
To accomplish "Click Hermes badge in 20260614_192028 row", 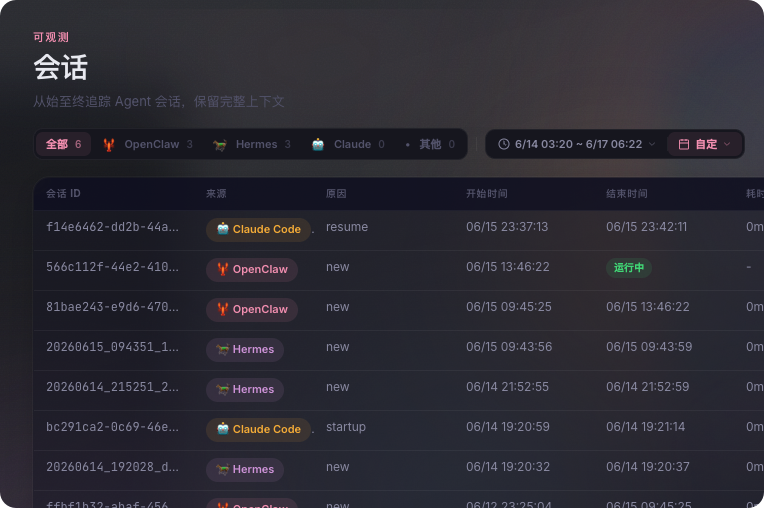I will 245,470.
